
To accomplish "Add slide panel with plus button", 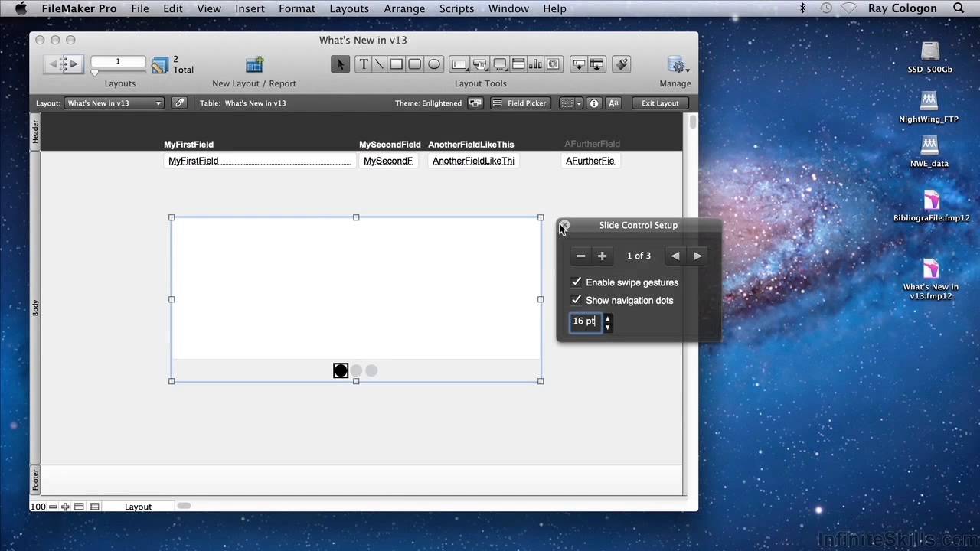I will [x=602, y=256].
